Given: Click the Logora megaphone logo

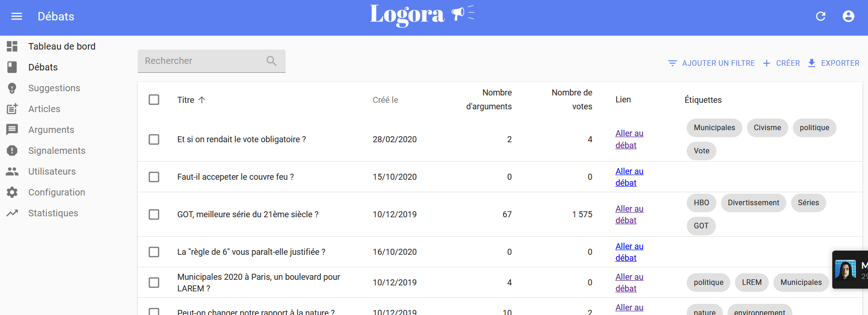Looking at the screenshot, I should click(422, 15).
